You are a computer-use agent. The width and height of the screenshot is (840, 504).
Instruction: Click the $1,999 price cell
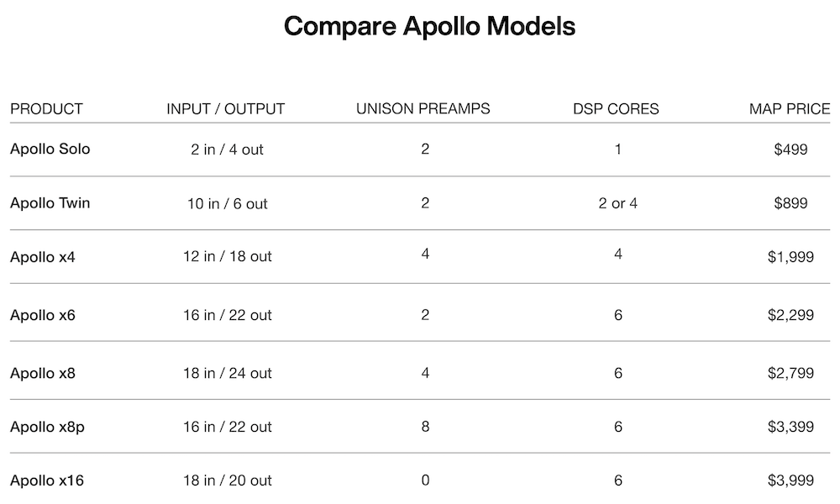click(790, 257)
